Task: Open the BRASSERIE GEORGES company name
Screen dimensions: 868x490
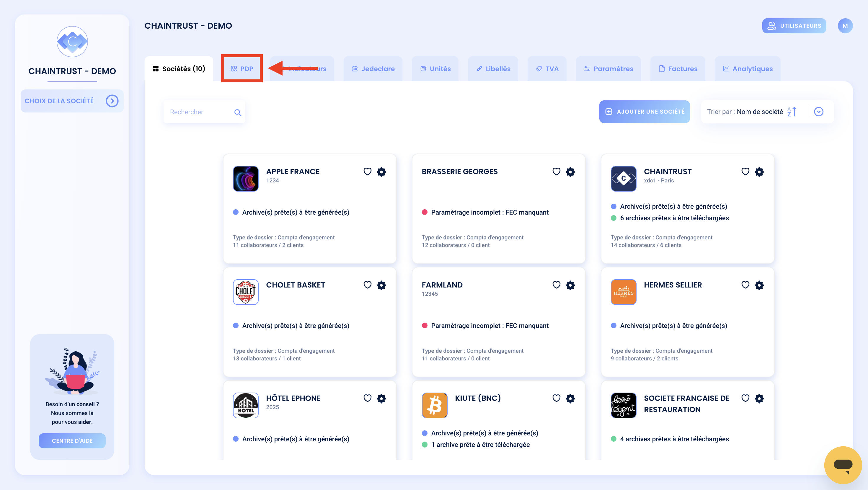Action: tap(460, 171)
